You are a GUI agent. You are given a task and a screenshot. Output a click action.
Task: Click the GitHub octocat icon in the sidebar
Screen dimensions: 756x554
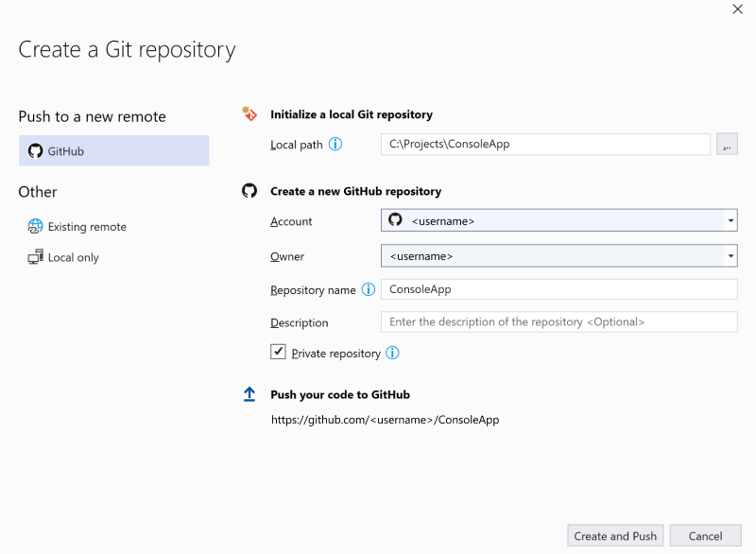point(35,149)
